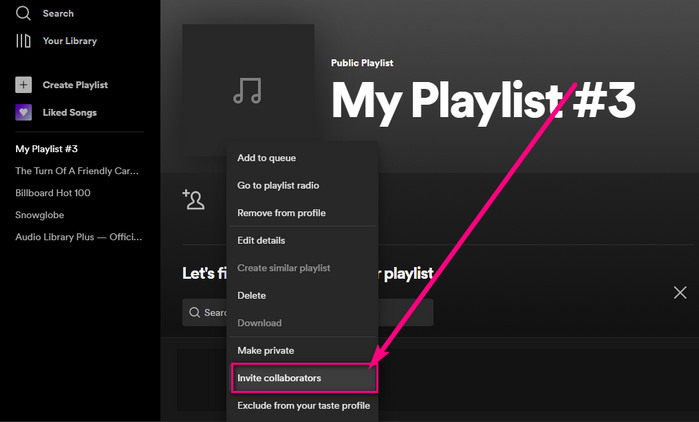Go to Your Library text link
Viewport: 699px width, 422px height.
tap(70, 41)
